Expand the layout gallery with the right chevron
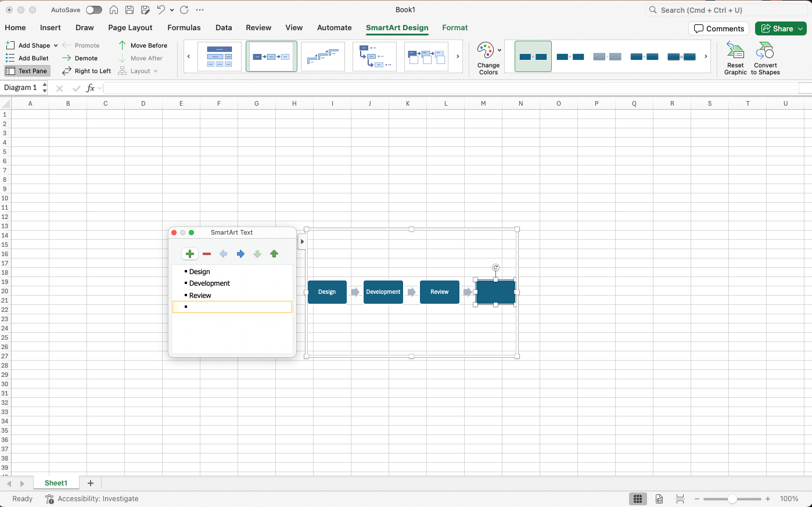 (458, 56)
